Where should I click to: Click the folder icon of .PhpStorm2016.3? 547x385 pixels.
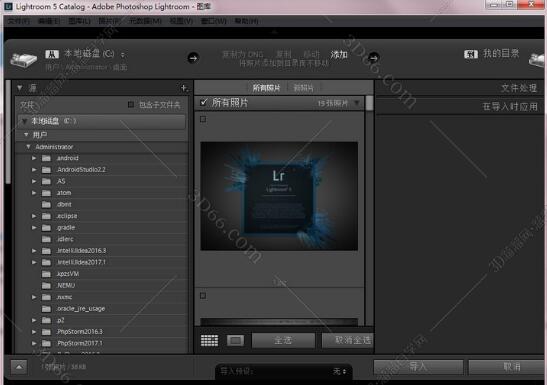pyautogui.click(x=46, y=332)
